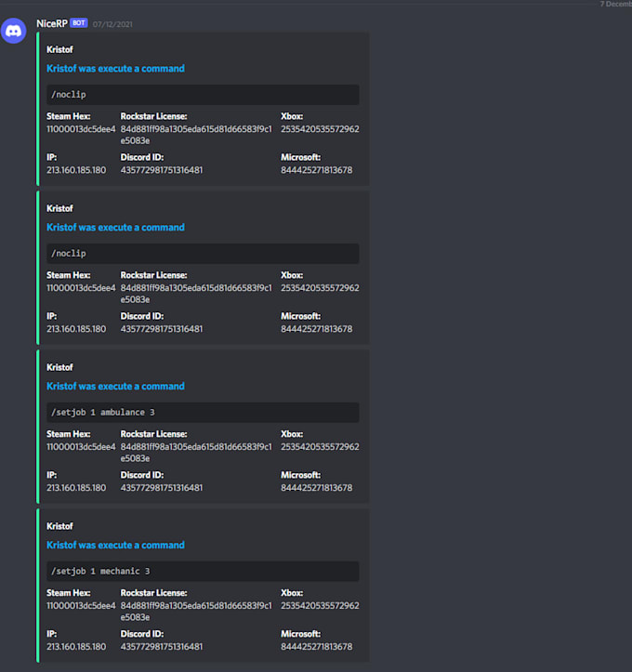Click the IP address in first embed
Image resolution: width=632 pixels, height=672 pixels.
coord(76,170)
